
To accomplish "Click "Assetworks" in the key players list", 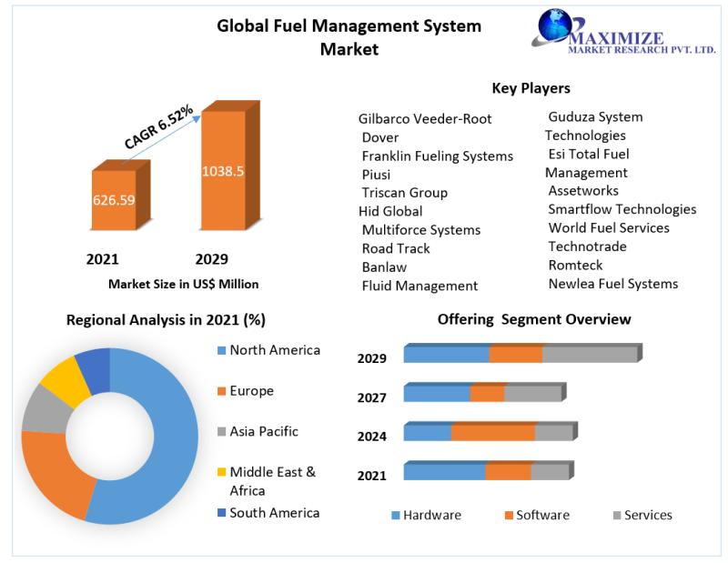I will tap(583, 191).
